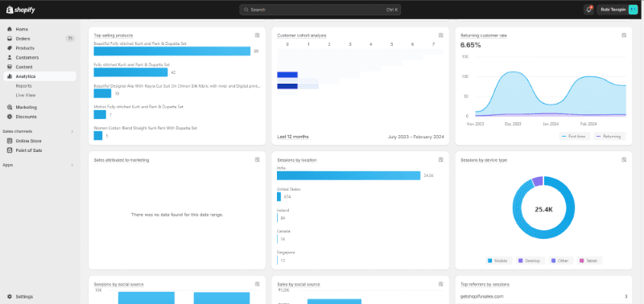The width and height of the screenshot is (644, 304).
Task: Click Top referrers by sessions title
Action: pyautogui.click(x=485, y=285)
